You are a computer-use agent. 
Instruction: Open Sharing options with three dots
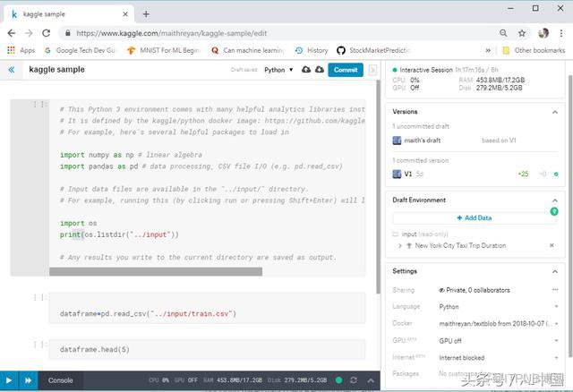[x=555, y=290]
